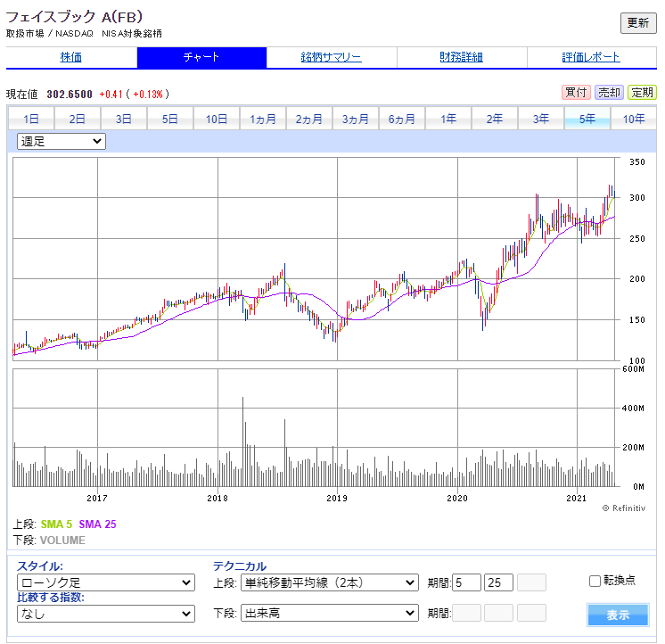Viewport: 665px width, 644px height.
Task: Select the 2年 chart range
Action: (495, 119)
